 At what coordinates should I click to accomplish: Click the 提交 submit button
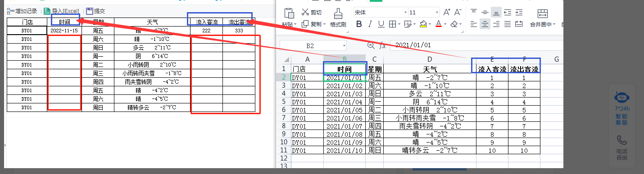[95, 11]
